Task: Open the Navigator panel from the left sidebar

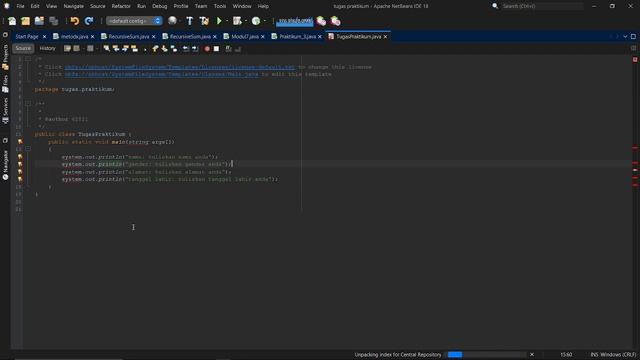Action: click(x=5, y=165)
